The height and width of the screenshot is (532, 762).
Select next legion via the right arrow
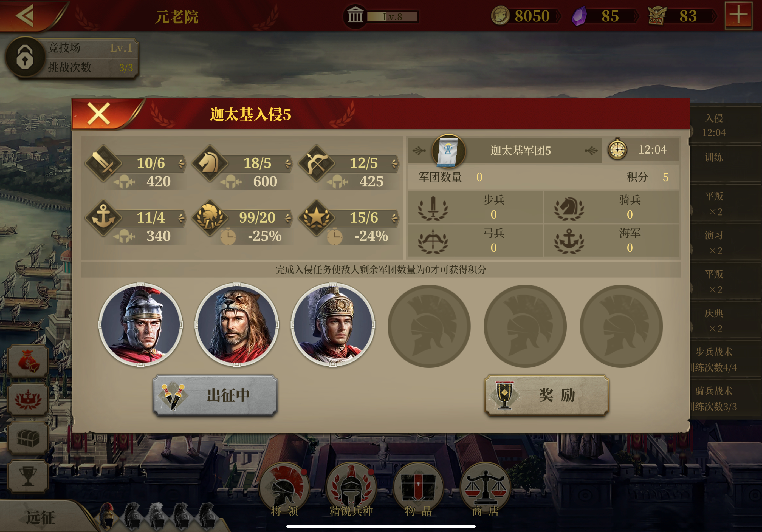tap(591, 151)
